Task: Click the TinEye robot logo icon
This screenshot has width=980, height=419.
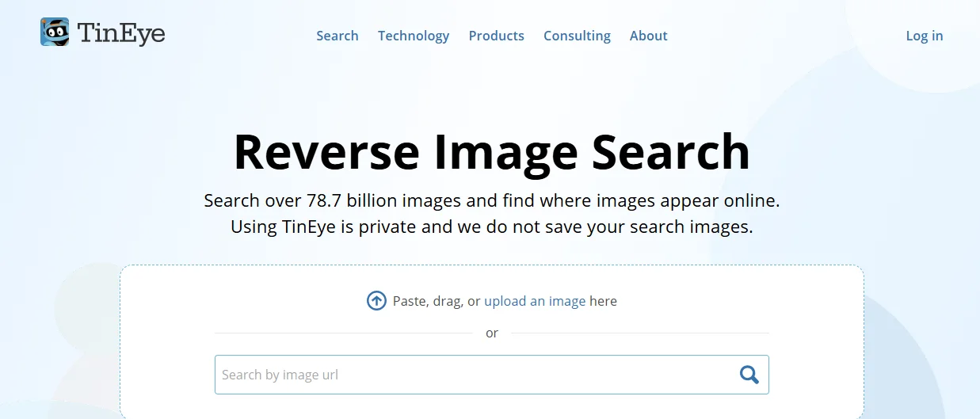Action: coord(55,32)
